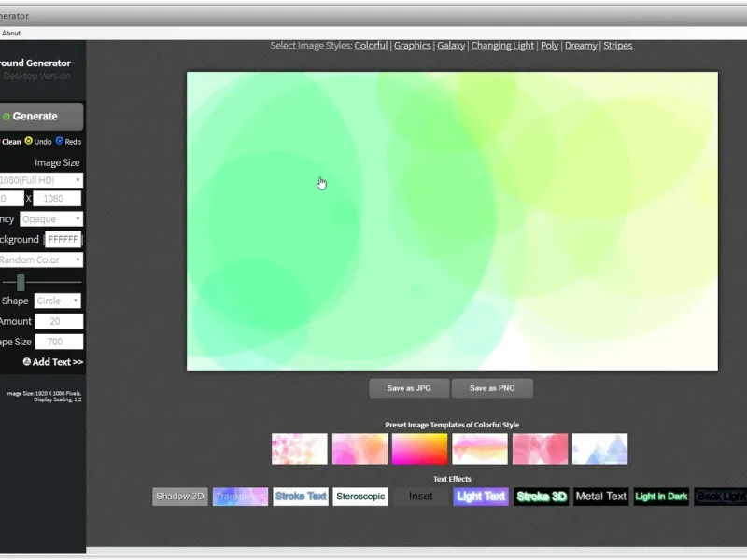Click the Amount input field
The height and width of the screenshot is (560, 747).
[59, 321]
